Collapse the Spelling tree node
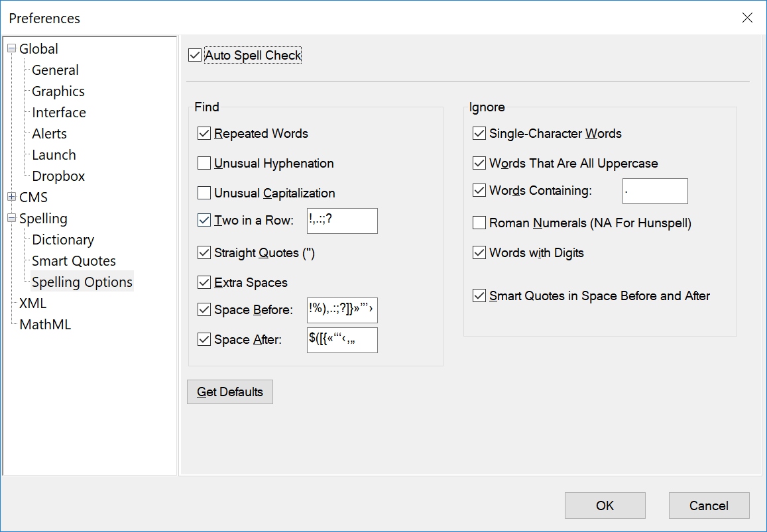The image size is (767, 532). click(11, 218)
